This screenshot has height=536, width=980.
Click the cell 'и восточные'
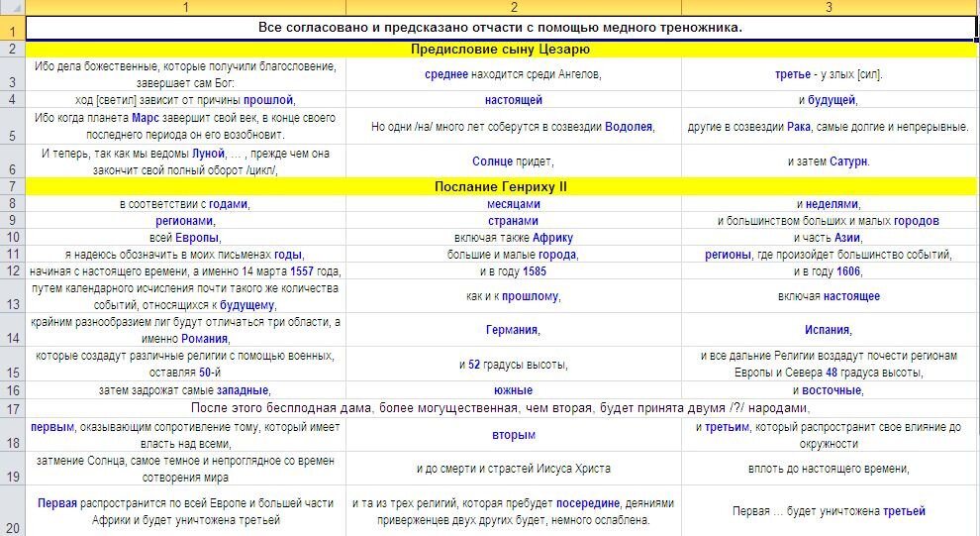(x=829, y=390)
